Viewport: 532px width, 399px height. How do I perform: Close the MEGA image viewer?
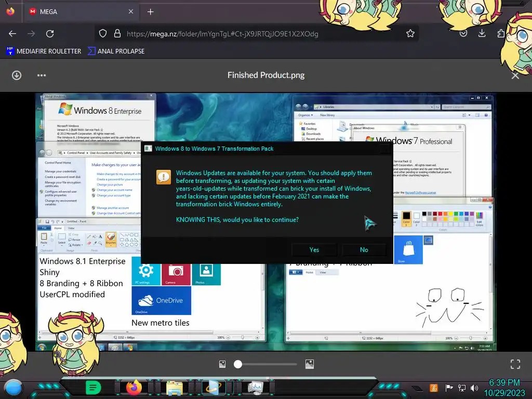click(x=515, y=76)
